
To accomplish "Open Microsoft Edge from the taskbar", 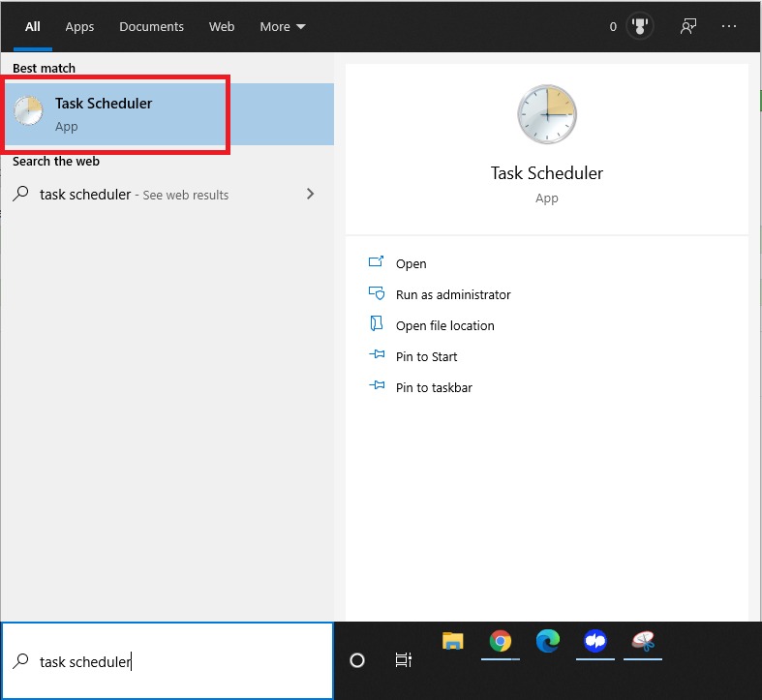I will (548, 641).
